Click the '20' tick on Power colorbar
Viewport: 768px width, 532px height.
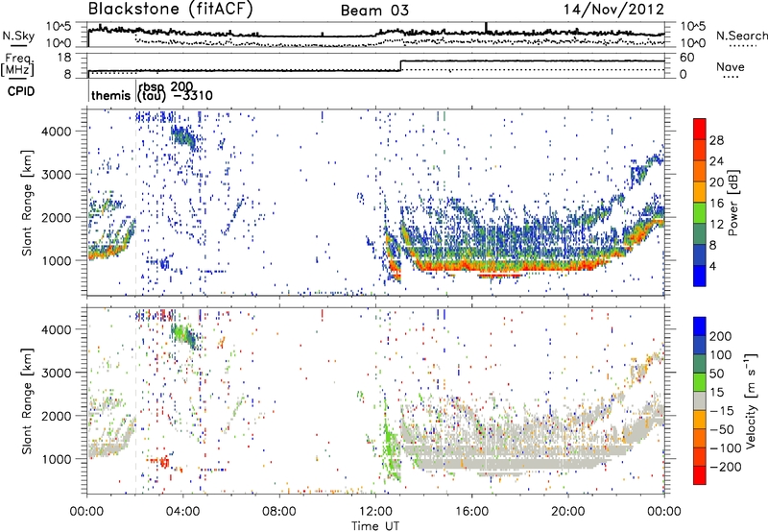(716, 182)
